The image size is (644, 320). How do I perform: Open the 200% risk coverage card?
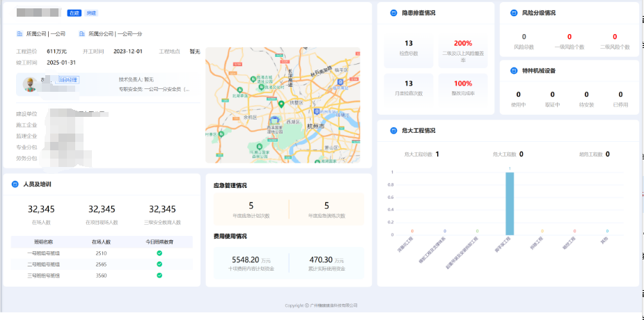(463, 51)
